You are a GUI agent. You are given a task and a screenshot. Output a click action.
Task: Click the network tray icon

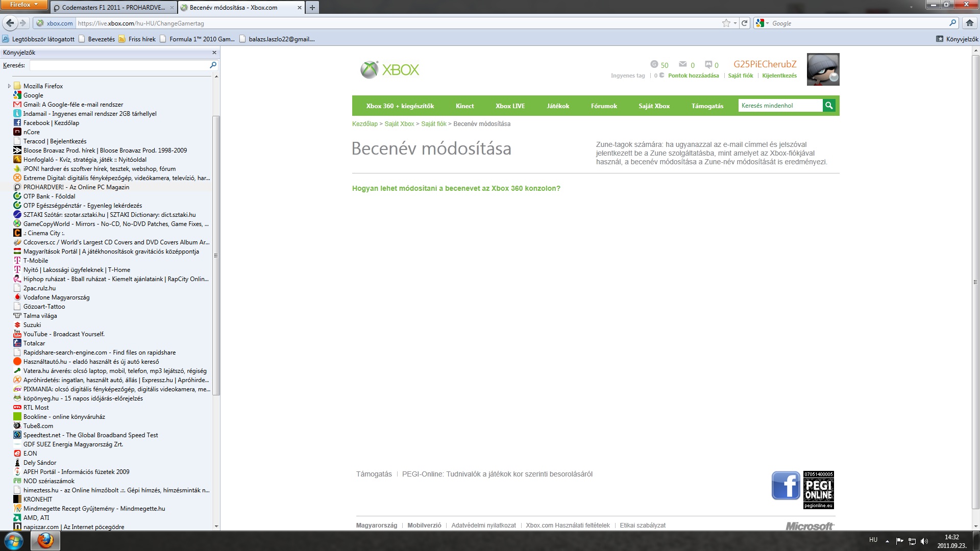(912, 541)
